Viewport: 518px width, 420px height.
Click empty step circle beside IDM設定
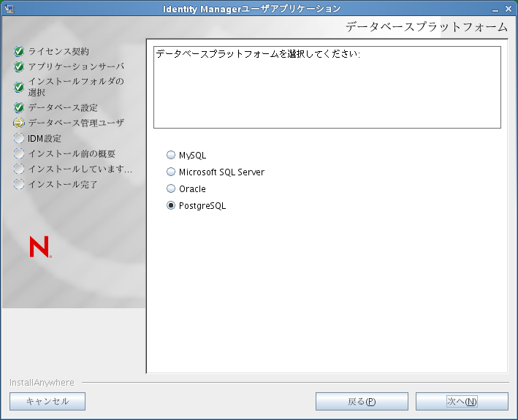19,138
